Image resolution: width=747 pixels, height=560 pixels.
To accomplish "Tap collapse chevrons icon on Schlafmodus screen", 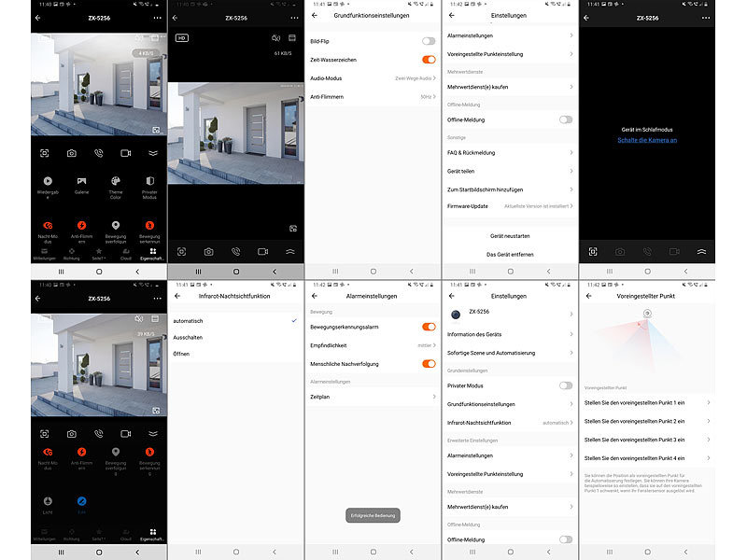I will click(701, 251).
